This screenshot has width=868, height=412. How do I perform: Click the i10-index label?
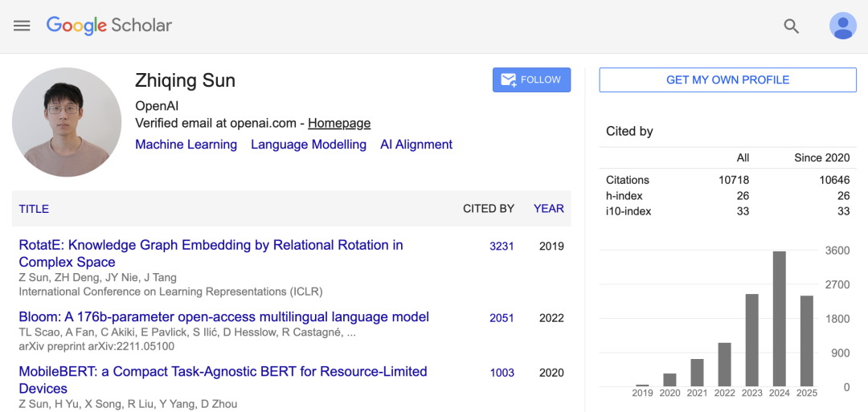[628, 210]
